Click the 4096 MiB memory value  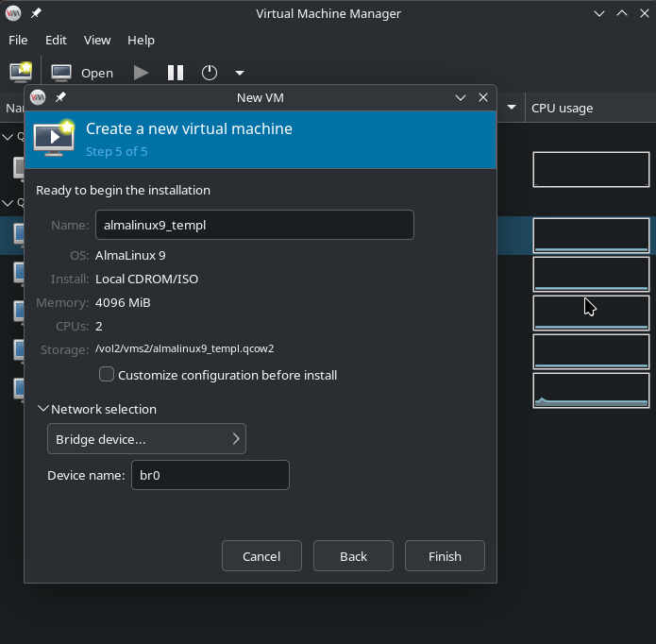click(123, 302)
